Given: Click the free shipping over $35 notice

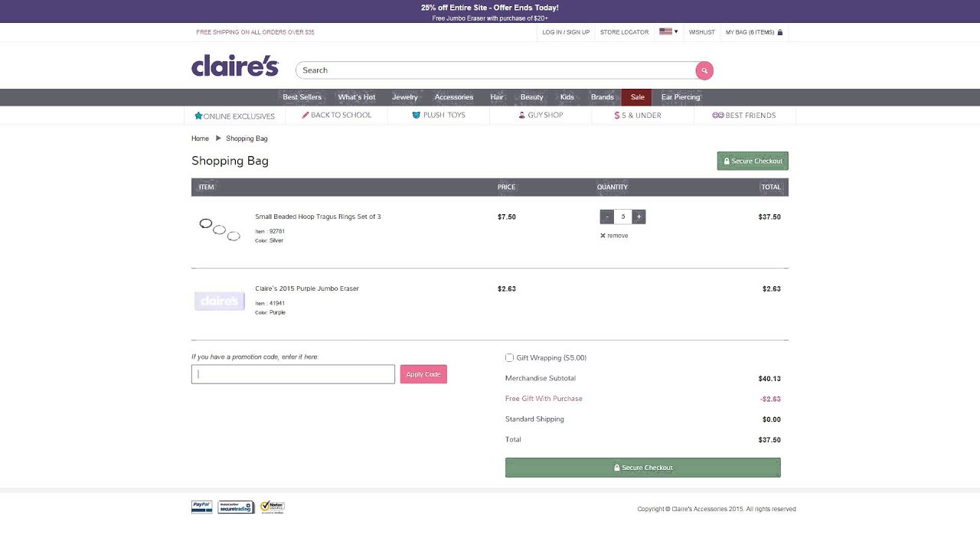Looking at the screenshot, I should [x=255, y=32].
